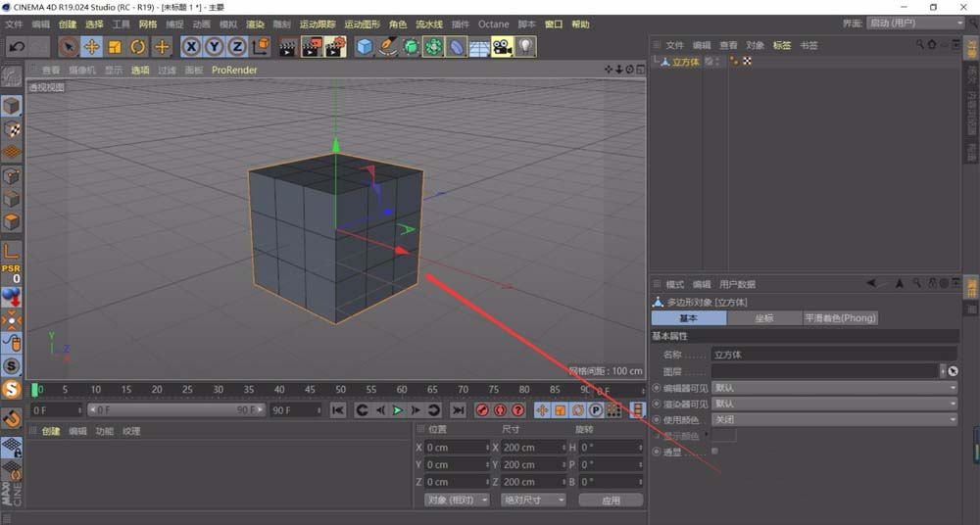
Task: Open the 使用颜色 dropdown
Action: point(834,420)
